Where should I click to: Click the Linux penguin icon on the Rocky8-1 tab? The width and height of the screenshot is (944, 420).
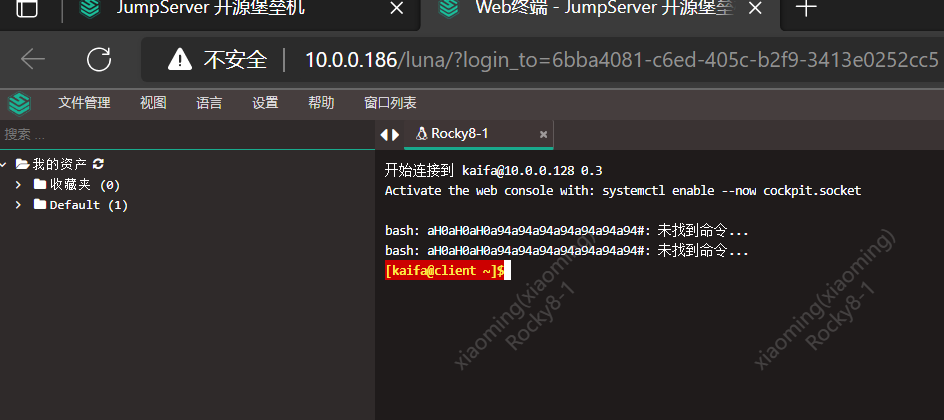[x=421, y=134]
